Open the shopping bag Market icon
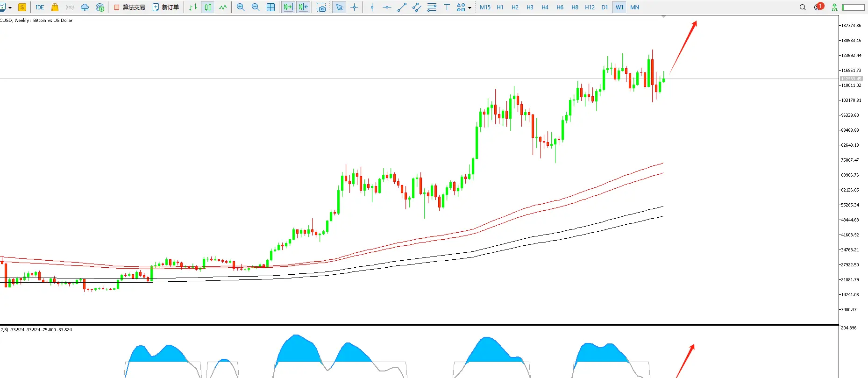 tap(55, 7)
